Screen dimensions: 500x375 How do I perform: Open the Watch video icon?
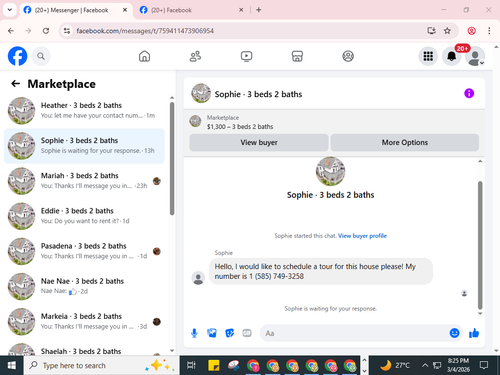pos(246,56)
